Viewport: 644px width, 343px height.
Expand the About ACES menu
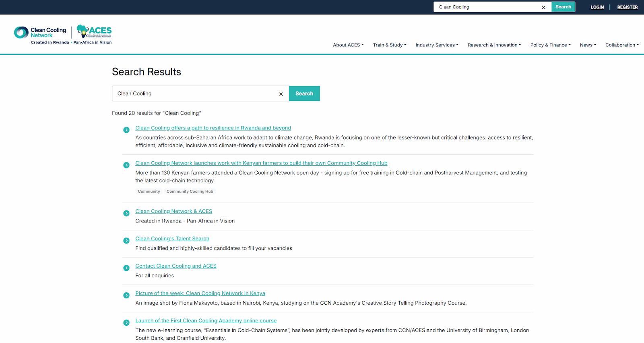348,45
